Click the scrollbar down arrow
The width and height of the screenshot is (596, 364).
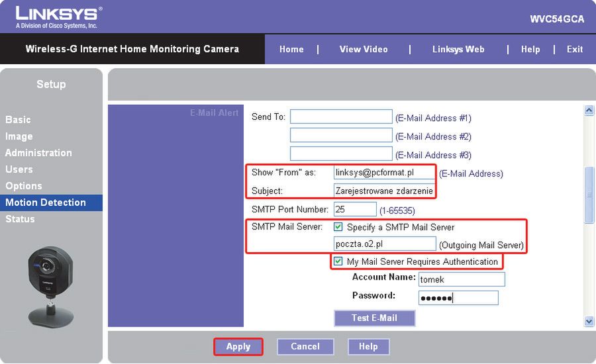pos(589,321)
